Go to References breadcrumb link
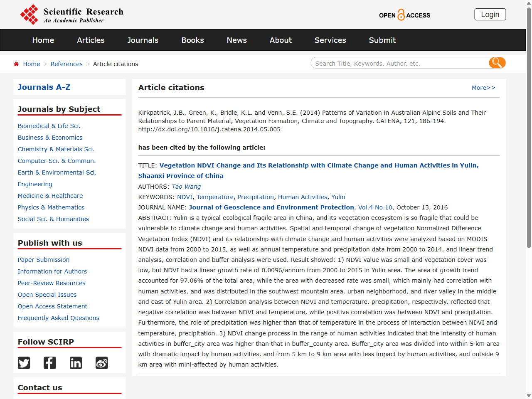 [x=66, y=64]
